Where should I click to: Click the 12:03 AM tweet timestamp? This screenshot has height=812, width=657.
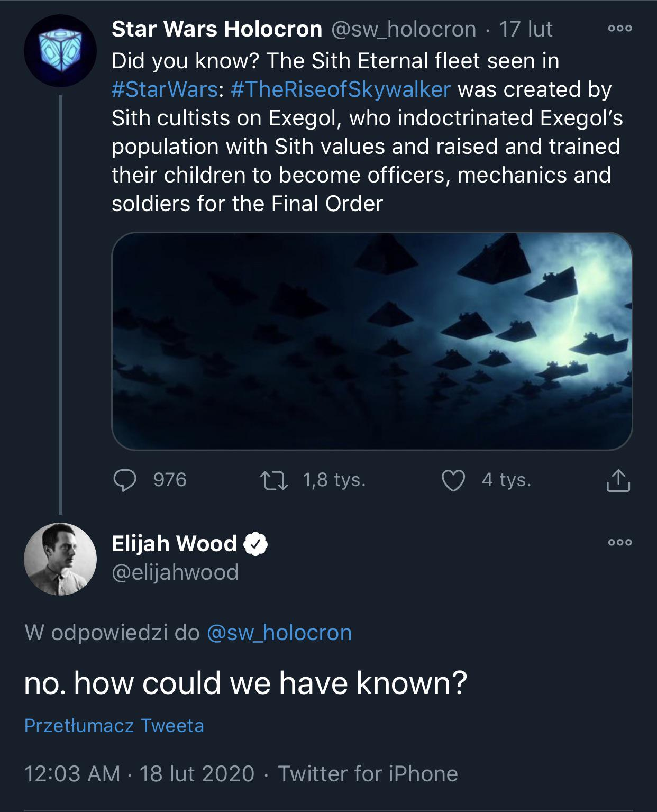[x=72, y=773]
